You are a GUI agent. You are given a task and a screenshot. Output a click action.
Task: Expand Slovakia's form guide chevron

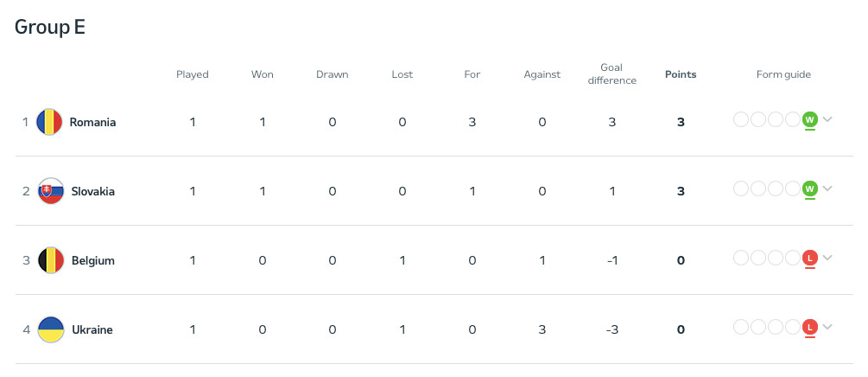827,188
